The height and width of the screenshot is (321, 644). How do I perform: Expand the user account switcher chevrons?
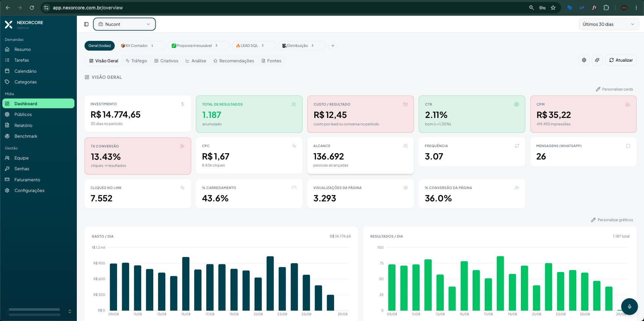pos(70,311)
